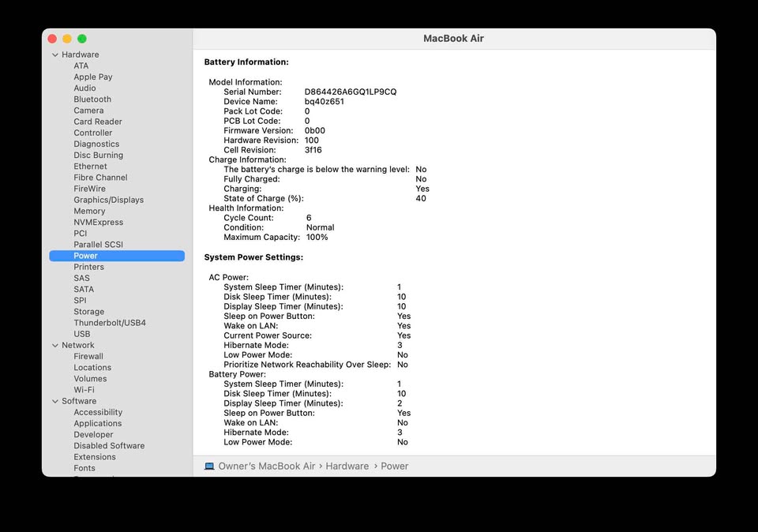The width and height of the screenshot is (758, 532).
Task: Select the NVMExpress sidebar item
Action: tap(98, 223)
